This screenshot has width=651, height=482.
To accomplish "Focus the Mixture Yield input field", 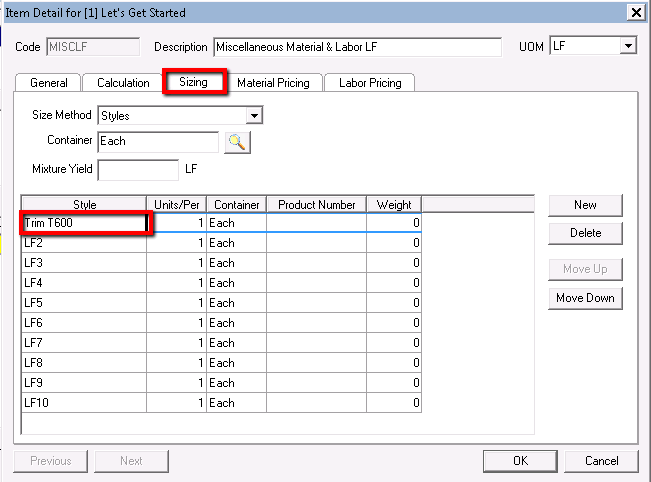I will point(138,170).
